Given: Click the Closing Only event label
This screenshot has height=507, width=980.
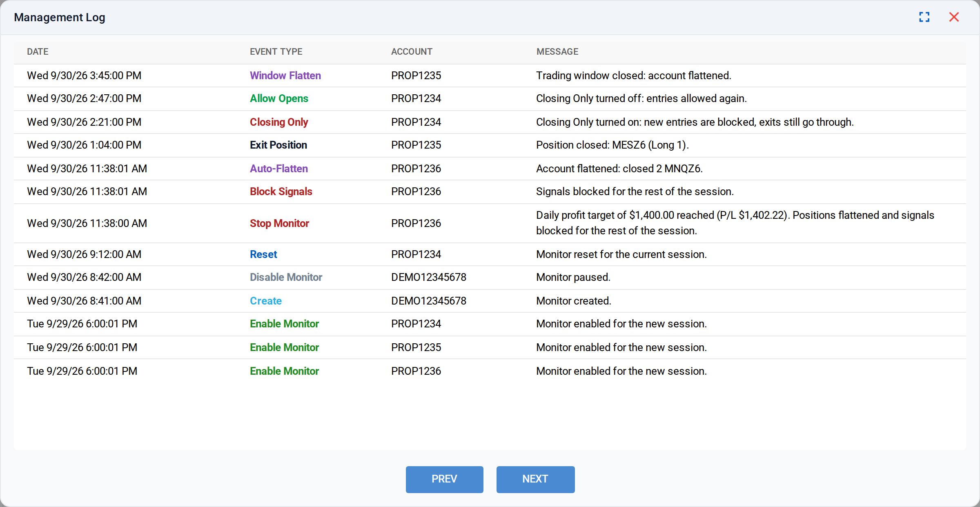Looking at the screenshot, I should click(x=279, y=122).
